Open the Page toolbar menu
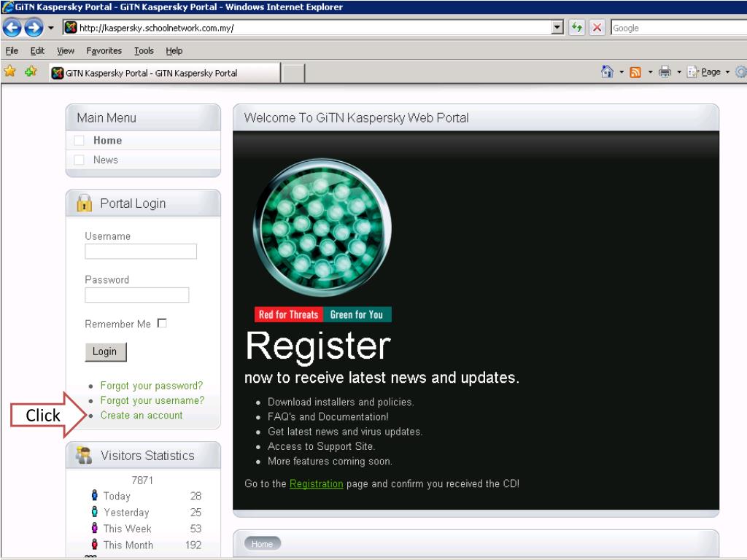 point(704,72)
